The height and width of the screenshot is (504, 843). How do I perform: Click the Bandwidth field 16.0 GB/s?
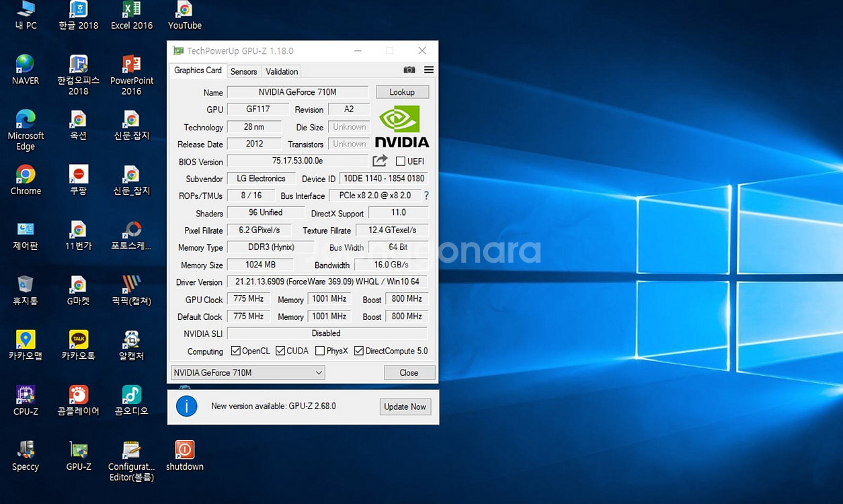pos(391,264)
